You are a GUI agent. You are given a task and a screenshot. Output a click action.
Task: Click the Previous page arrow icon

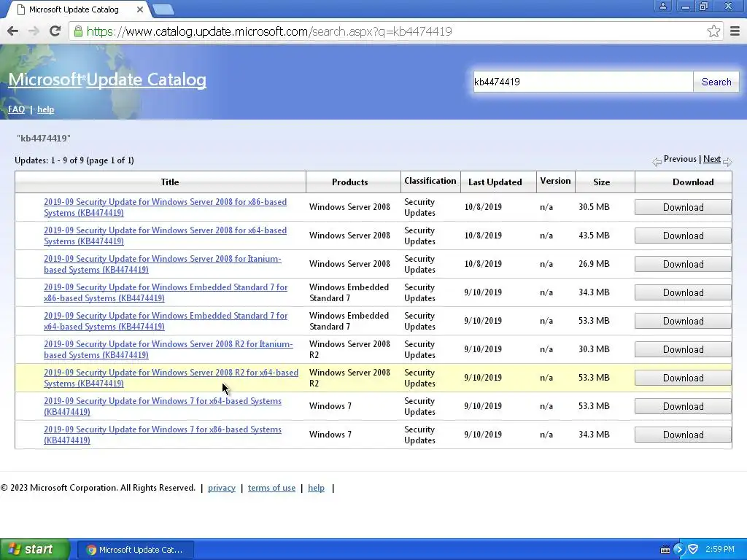pos(657,162)
